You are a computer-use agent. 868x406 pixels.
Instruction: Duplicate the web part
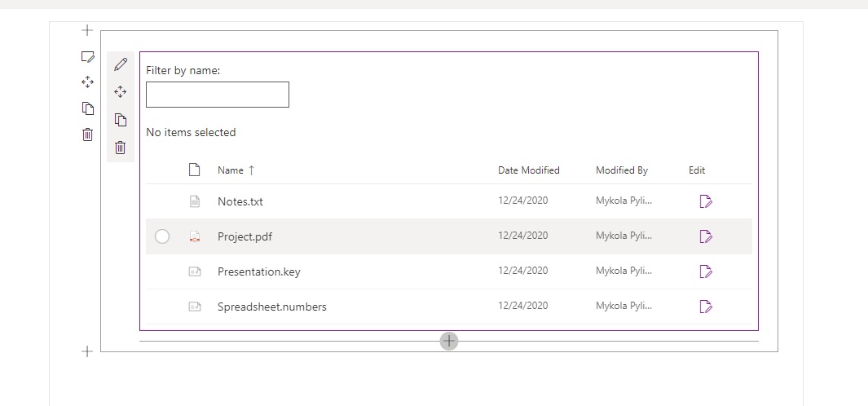point(120,120)
